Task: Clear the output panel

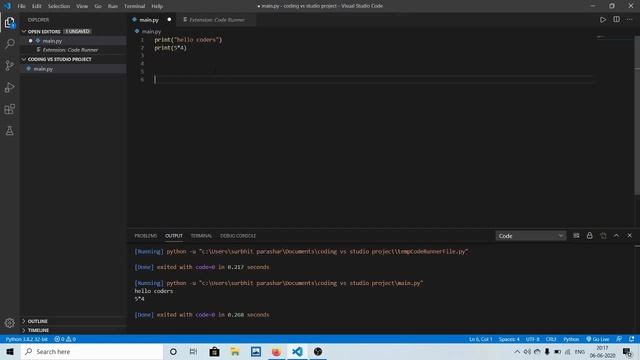Action: 576,236
